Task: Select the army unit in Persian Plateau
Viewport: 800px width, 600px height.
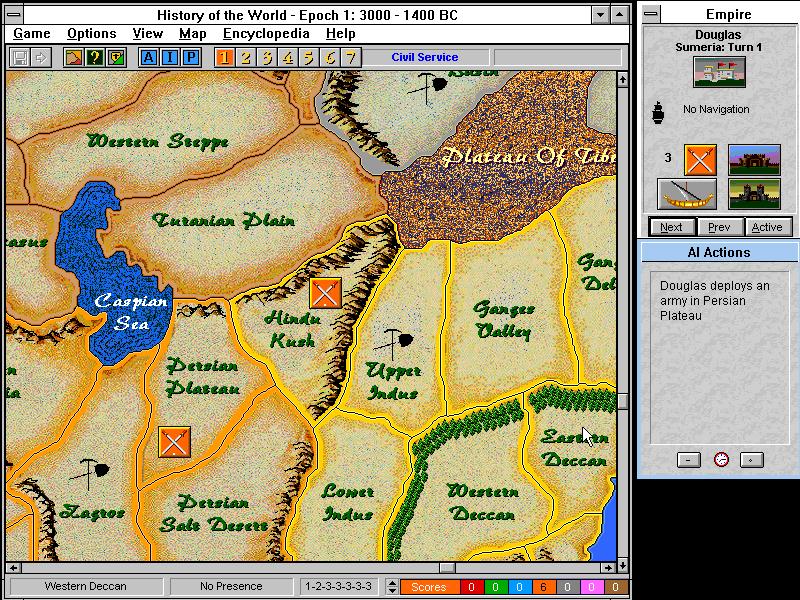Action: 174,442
